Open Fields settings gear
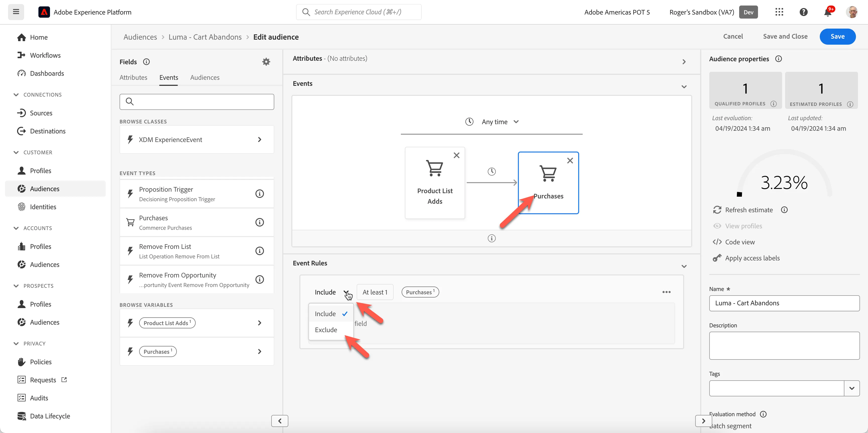Image resolution: width=868 pixels, height=433 pixels. [x=266, y=61]
